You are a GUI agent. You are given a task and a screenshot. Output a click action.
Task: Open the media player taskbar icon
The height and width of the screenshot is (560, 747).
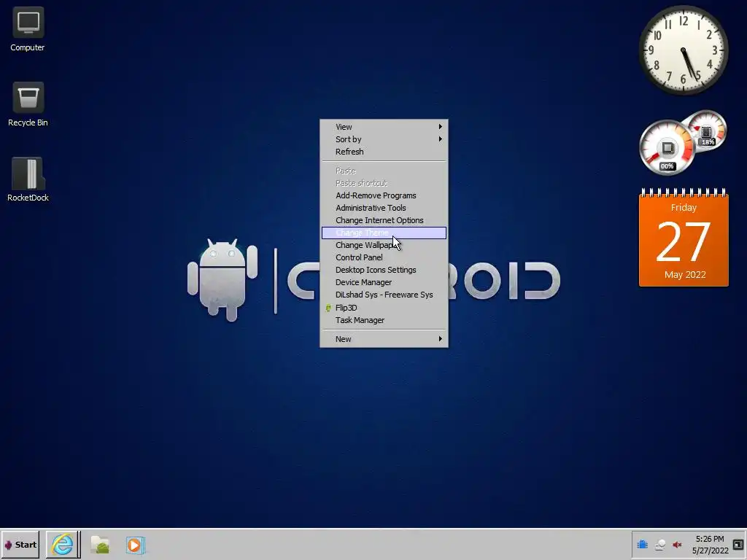tap(135, 545)
